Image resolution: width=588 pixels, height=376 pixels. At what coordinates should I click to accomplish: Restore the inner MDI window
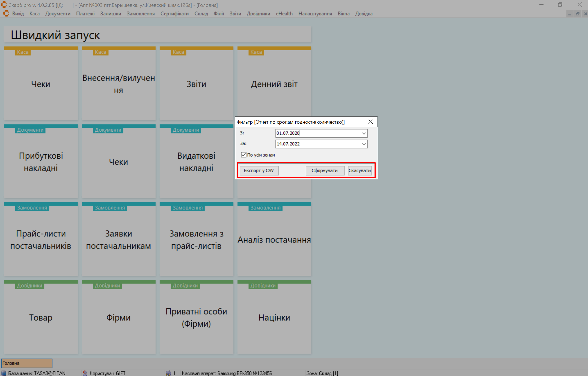(x=578, y=14)
